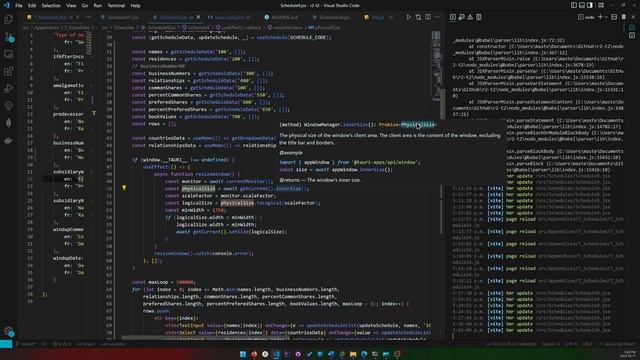Click the Run Code play icon

(409, 17)
